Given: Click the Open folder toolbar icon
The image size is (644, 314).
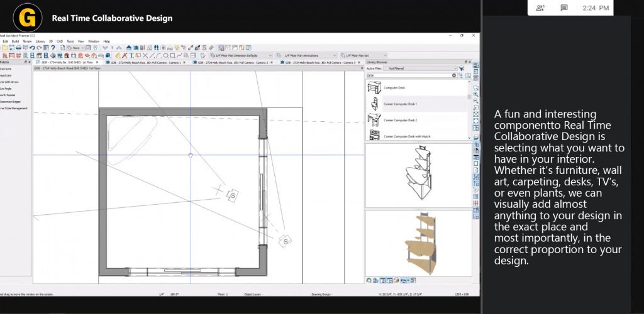Looking at the screenshot, I should [4, 48].
